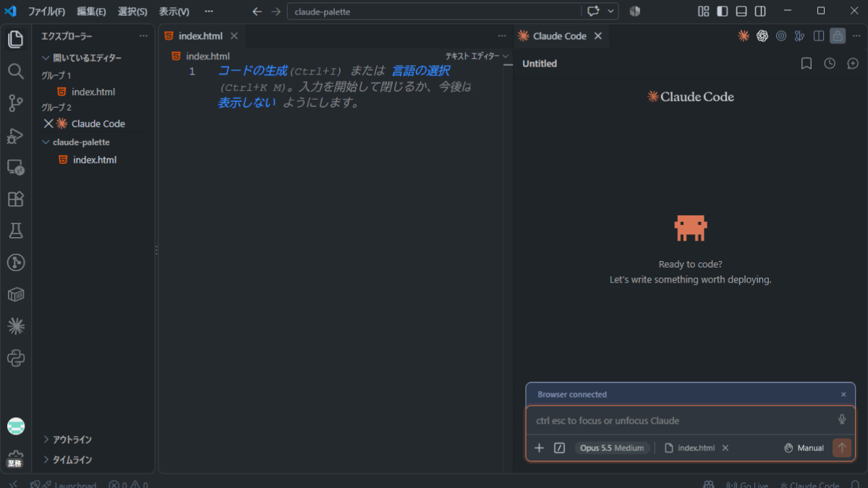Click the 言語の選択 link
This screenshot has height=488, width=868.
pyautogui.click(x=421, y=71)
